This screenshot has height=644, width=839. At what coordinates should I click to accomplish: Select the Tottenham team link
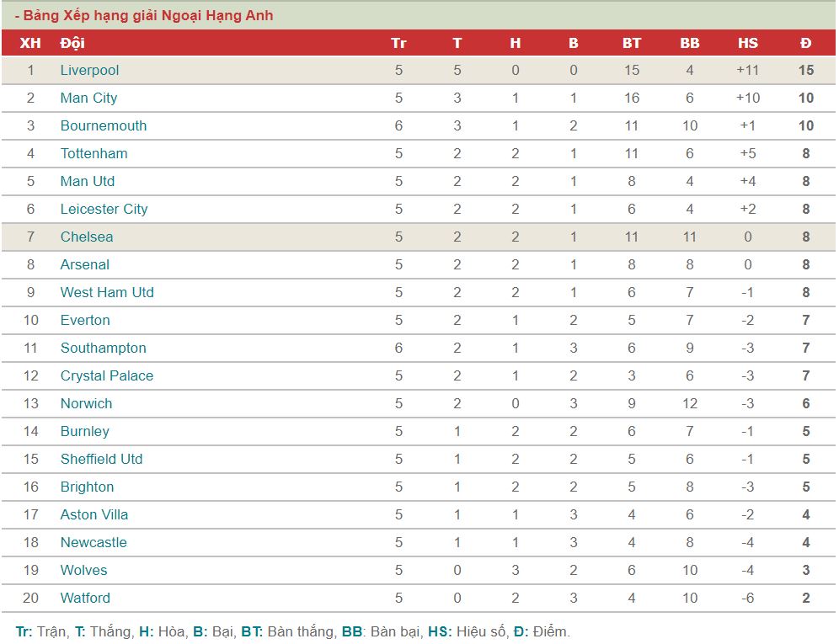tap(94, 153)
